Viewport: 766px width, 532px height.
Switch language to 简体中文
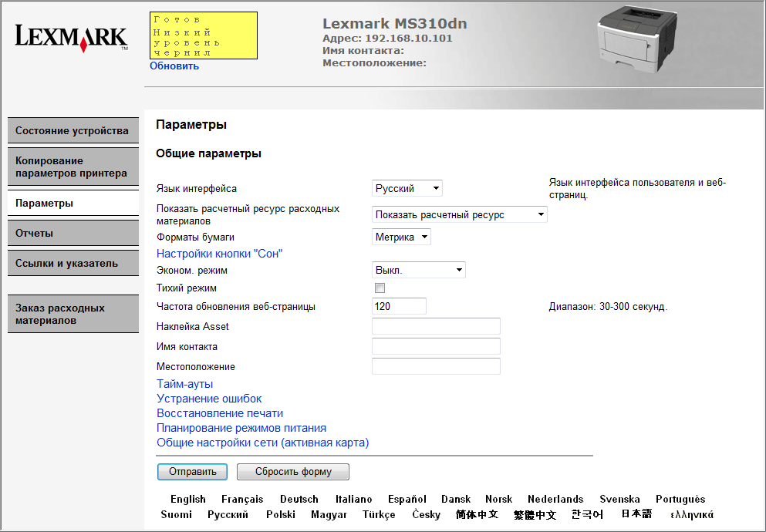(x=477, y=514)
